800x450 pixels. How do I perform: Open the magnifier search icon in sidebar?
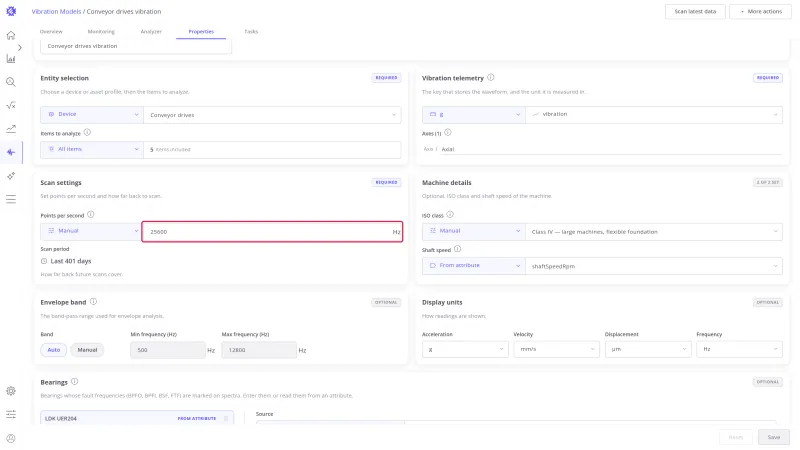11,82
